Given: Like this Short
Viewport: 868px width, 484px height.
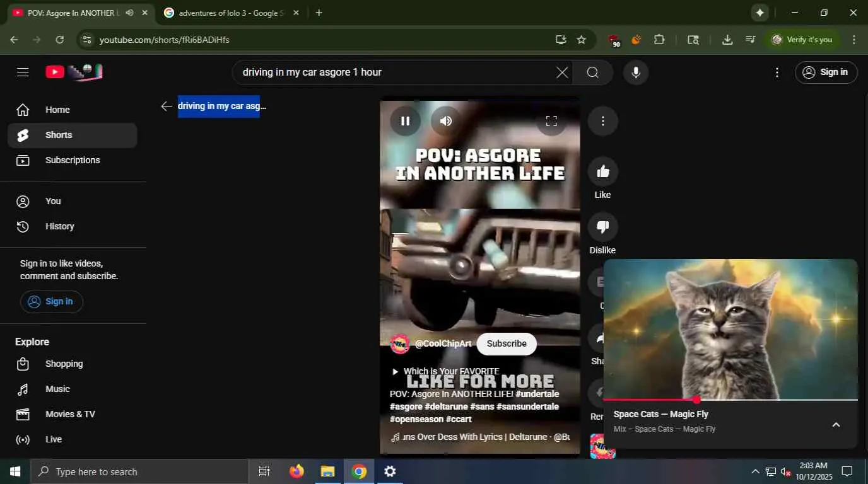Looking at the screenshot, I should (603, 171).
